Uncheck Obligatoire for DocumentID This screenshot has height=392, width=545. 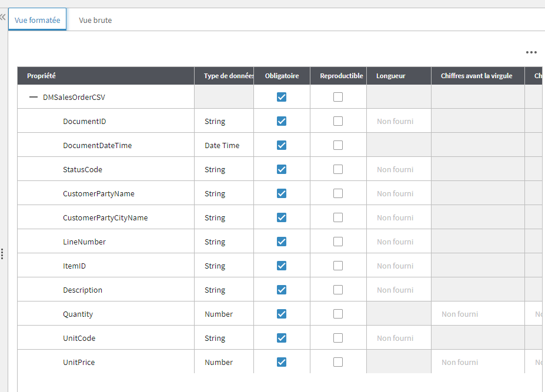[282, 121]
